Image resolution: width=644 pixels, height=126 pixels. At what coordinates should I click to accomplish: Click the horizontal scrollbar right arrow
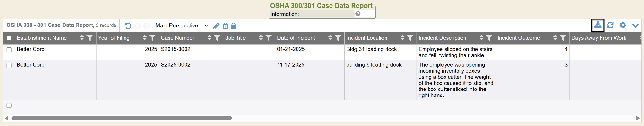point(638,118)
